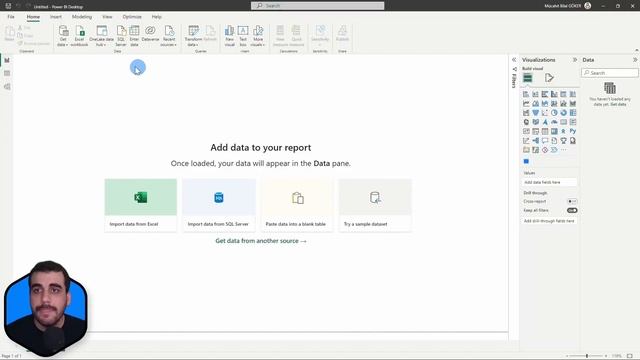Image resolution: width=640 pixels, height=360 pixels.
Task: Click Save icon in title bar
Action: pyautogui.click(x=8, y=6)
